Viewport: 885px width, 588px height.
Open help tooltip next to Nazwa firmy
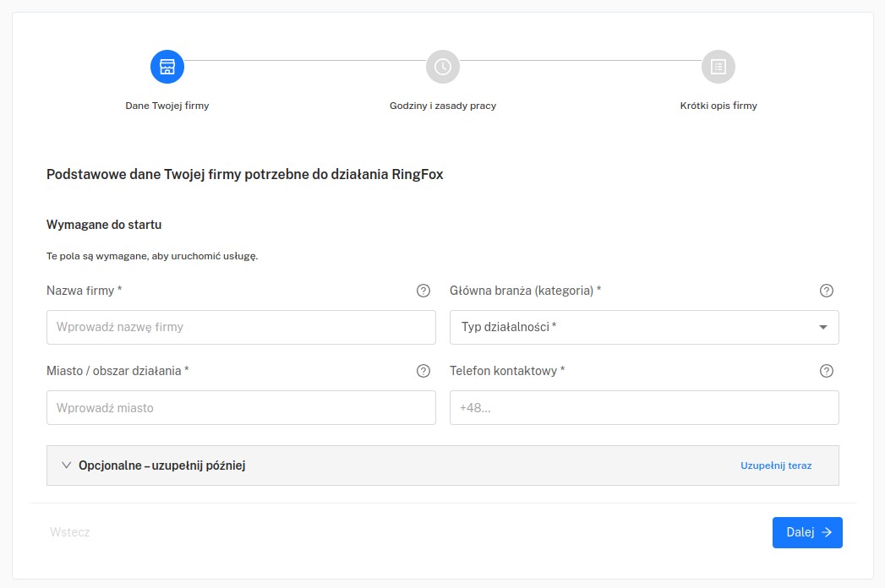(423, 291)
